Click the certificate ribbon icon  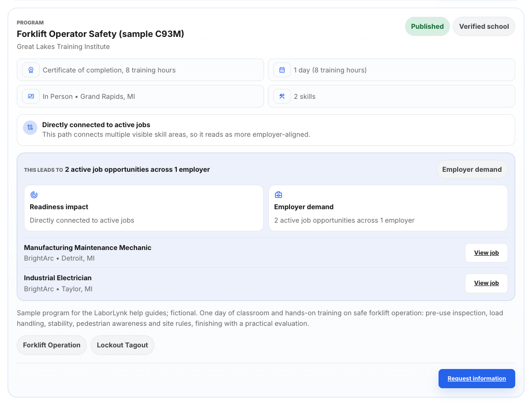click(x=31, y=70)
